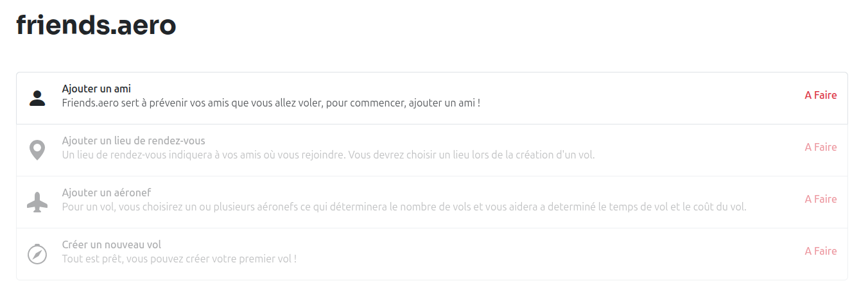The width and height of the screenshot is (868, 299).
Task: Click the text 'Tout est prêt' description
Action: coord(179,259)
